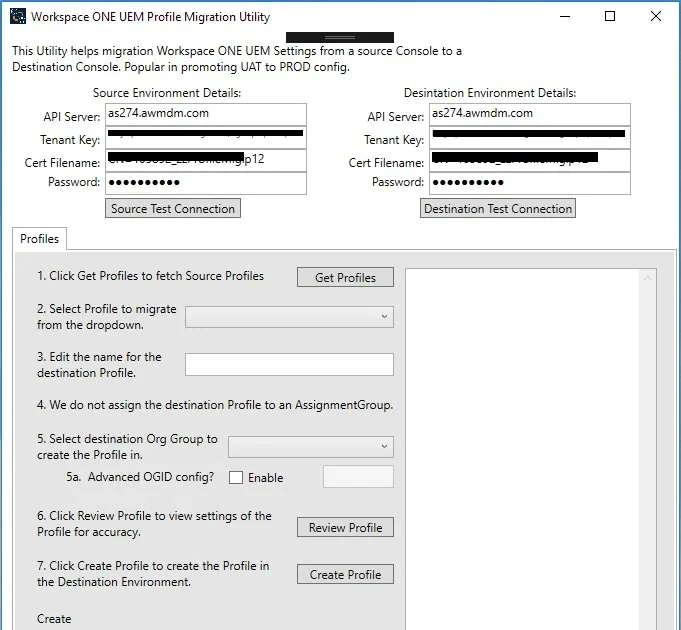Click the Source Cert Filename field
The image size is (681, 630).
(206, 160)
